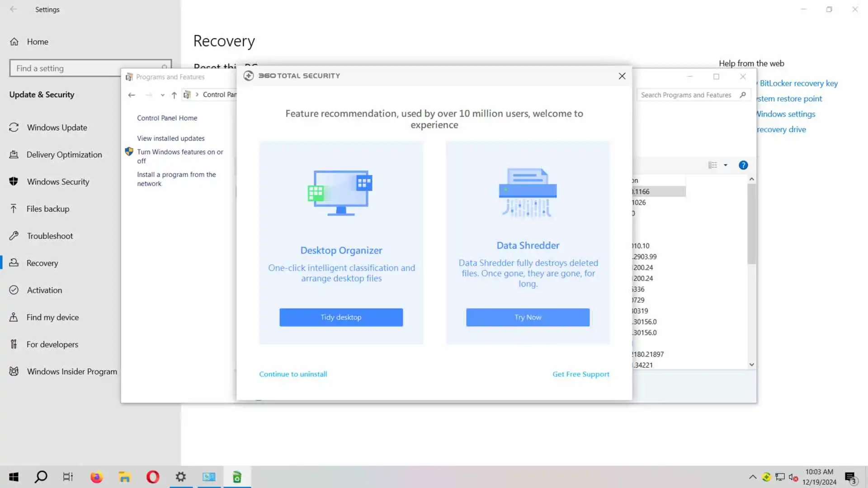Click the blue help question mark icon
The width and height of the screenshot is (868, 488).
(743, 165)
